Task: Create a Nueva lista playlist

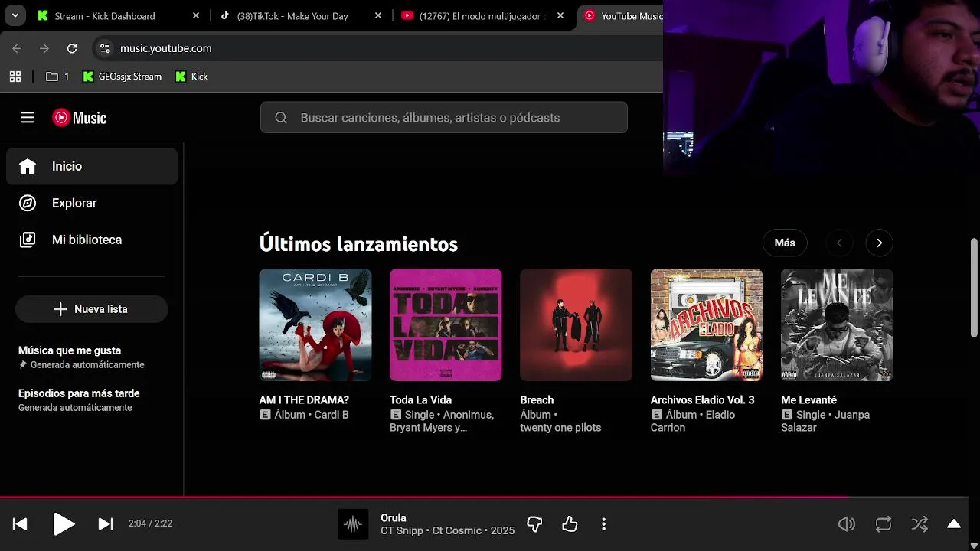Action: 92,309
